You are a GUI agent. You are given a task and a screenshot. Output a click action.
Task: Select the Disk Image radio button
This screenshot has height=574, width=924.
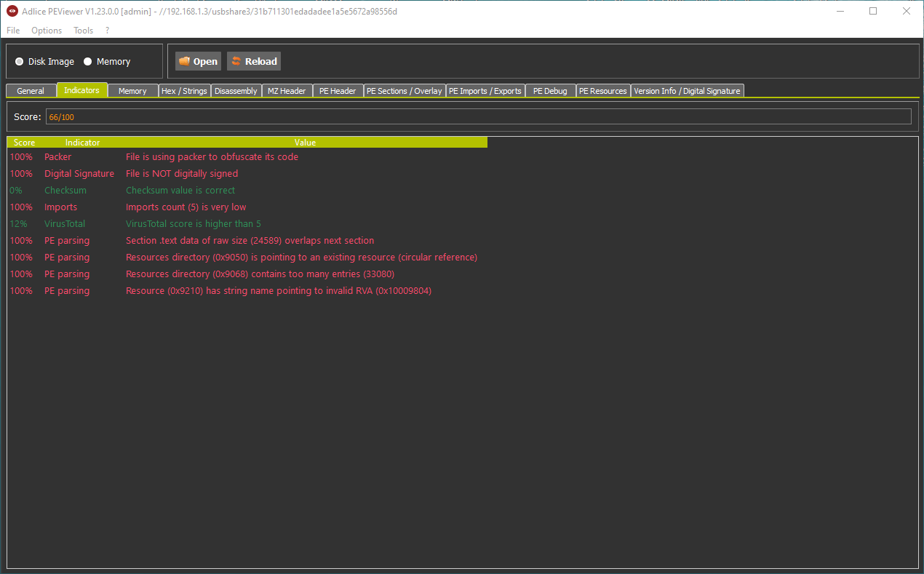click(20, 62)
